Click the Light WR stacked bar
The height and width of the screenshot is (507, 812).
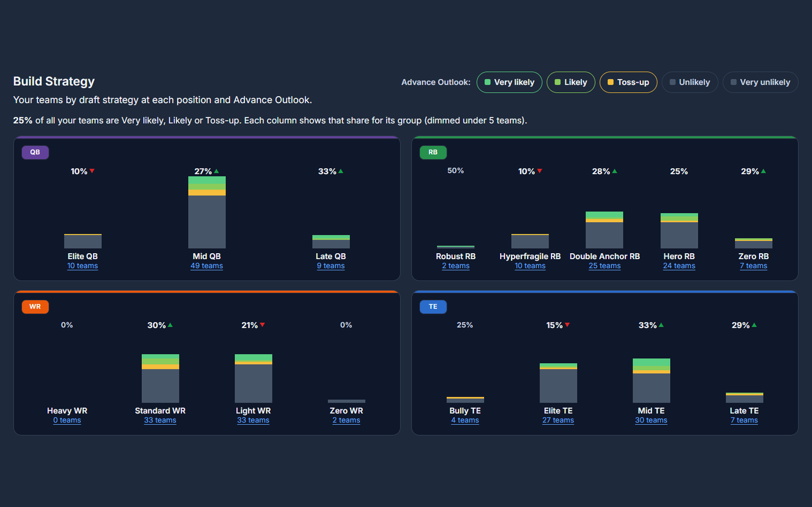point(253,378)
